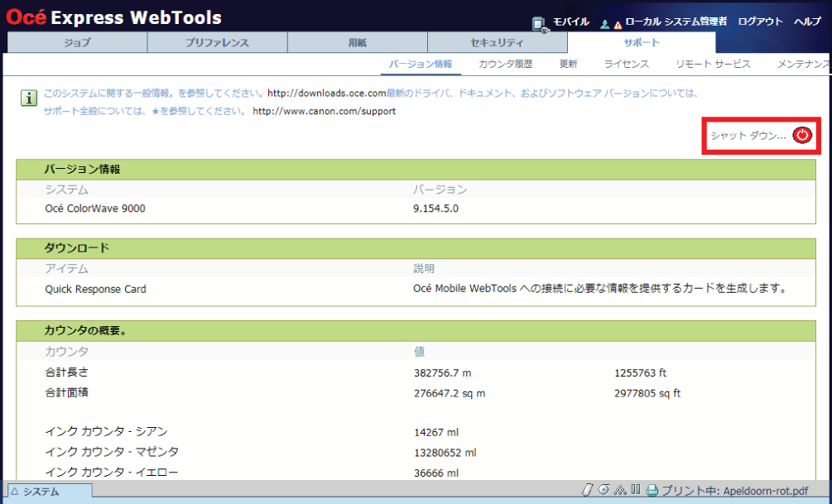Click the インク カウンタ - イエロー label

coord(112,473)
